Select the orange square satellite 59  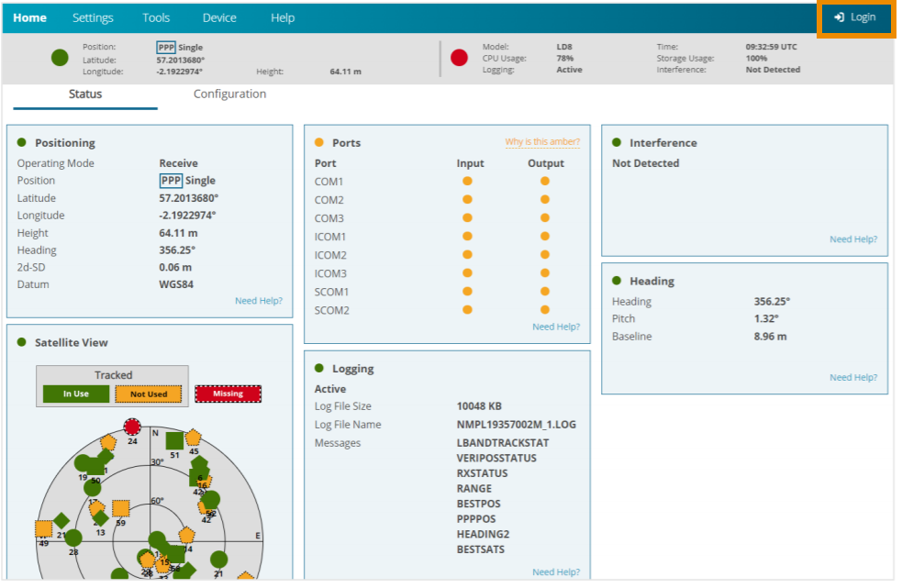(121, 508)
